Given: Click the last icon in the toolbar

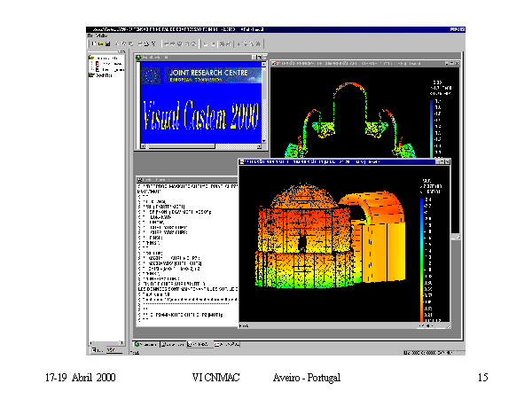Looking at the screenshot, I should (x=256, y=43).
